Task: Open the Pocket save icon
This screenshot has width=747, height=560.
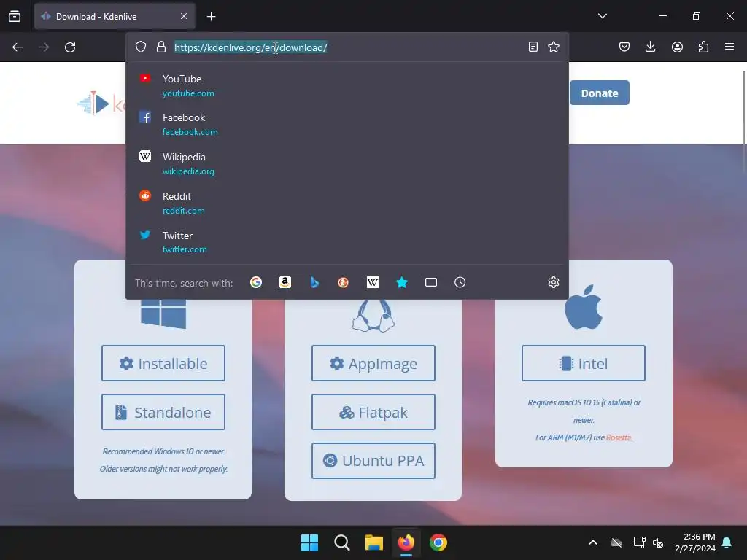Action: 624,47
